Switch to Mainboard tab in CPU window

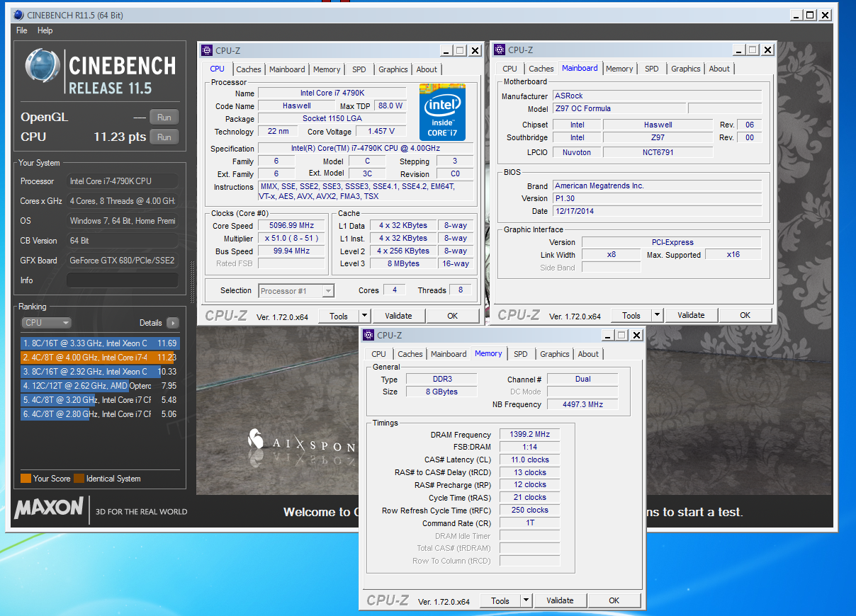(x=287, y=69)
